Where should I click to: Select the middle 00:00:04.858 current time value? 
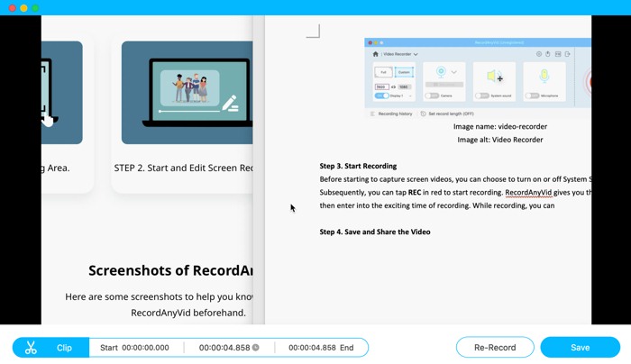[x=224, y=348]
